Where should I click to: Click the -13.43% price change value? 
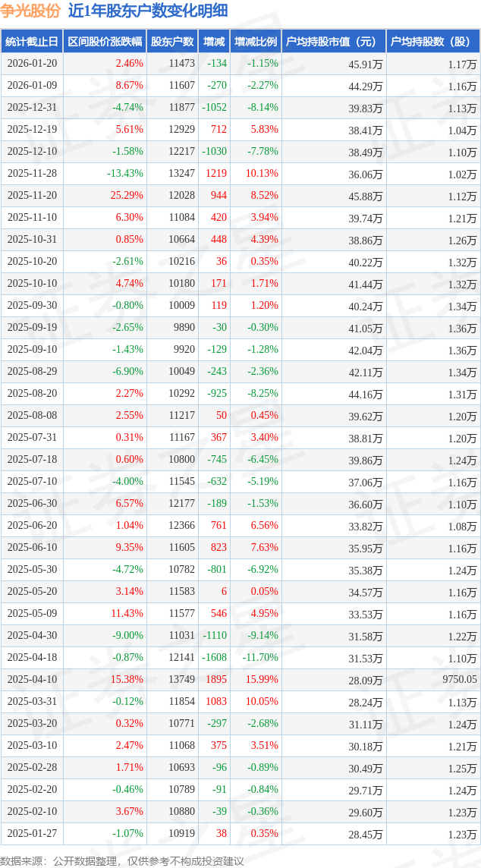(124, 174)
